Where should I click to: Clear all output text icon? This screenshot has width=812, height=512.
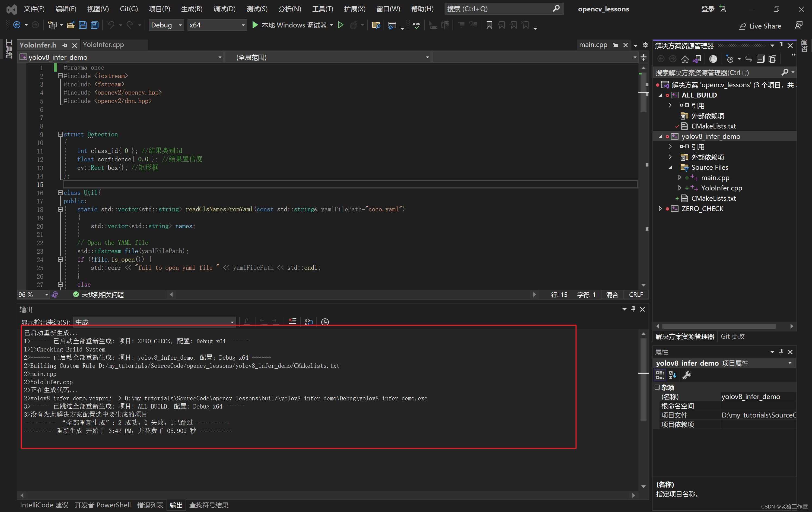(292, 321)
